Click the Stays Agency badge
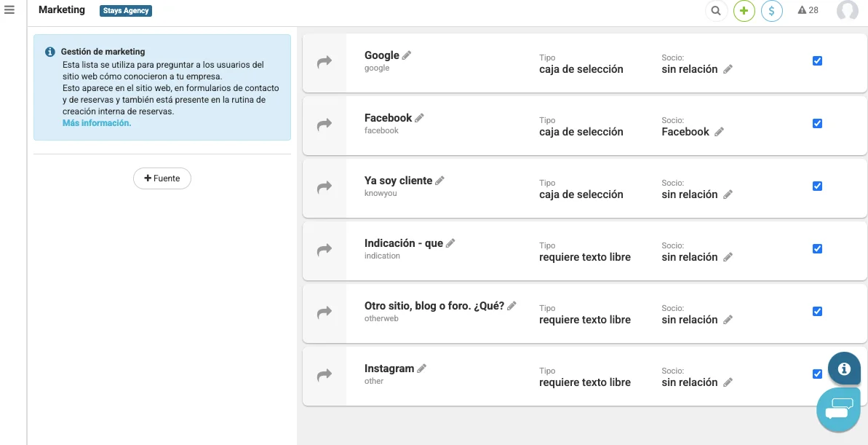868x445 pixels. 126,11
